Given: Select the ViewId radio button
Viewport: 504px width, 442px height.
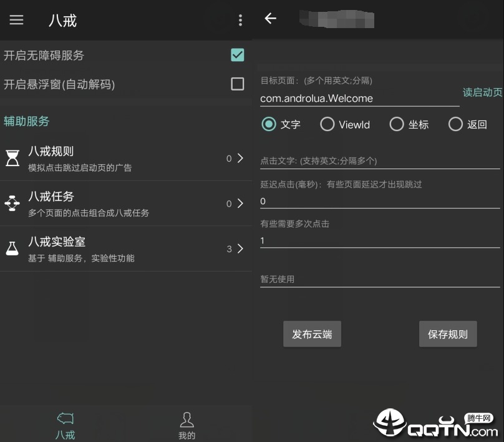Looking at the screenshot, I should click(327, 124).
